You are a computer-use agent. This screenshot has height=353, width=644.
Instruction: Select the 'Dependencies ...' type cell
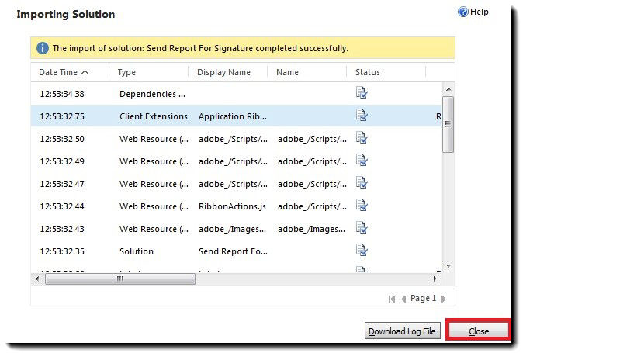[x=152, y=94]
